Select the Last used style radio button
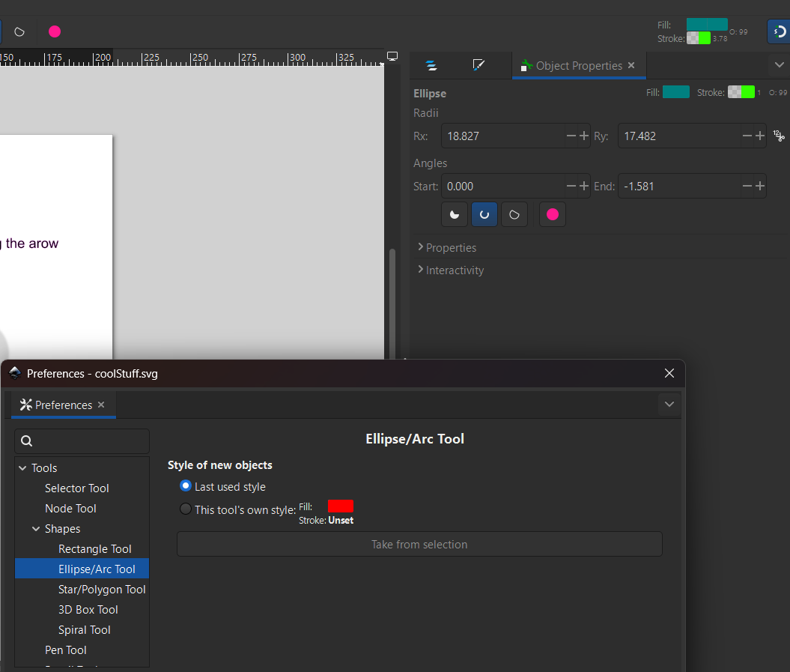Viewport: 790px width, 672px height. [185, 485]
